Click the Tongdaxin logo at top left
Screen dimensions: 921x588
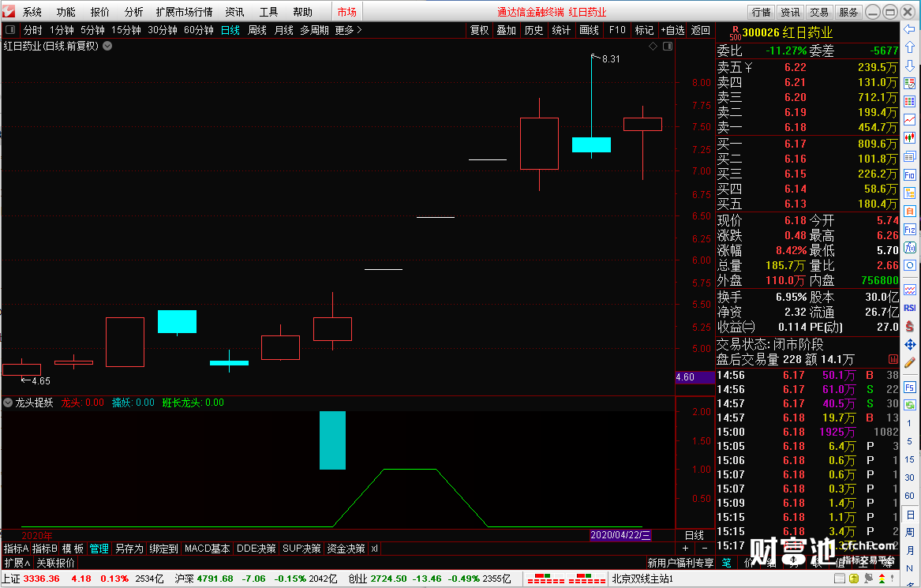pyautogui.click(x=9, y=11)
